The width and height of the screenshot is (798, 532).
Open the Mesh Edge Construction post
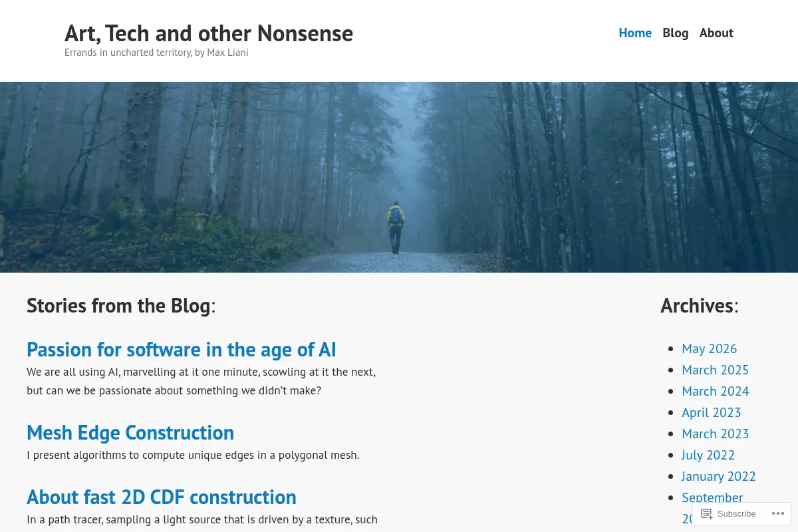[130, 432]
